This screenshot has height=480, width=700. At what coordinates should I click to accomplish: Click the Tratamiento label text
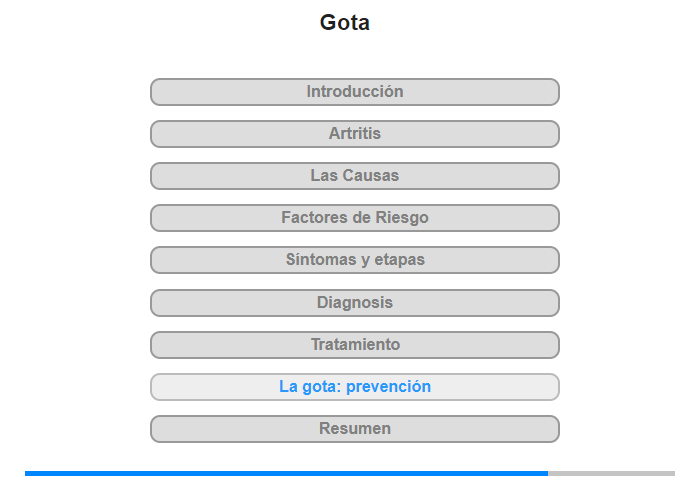(x=355, y=344)
